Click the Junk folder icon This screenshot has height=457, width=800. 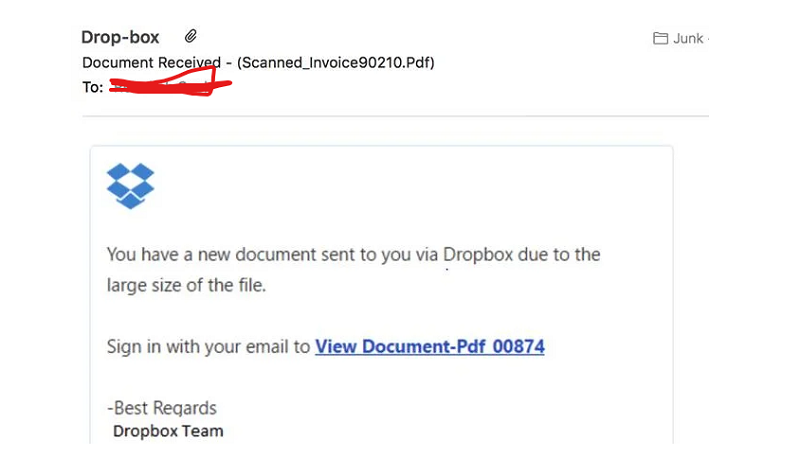660,38
